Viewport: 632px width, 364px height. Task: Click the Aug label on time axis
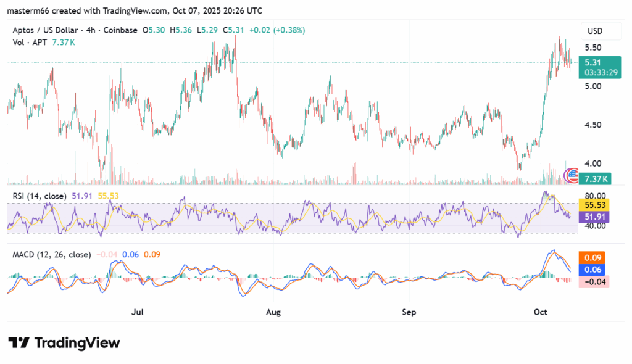[x=273, y=312]
